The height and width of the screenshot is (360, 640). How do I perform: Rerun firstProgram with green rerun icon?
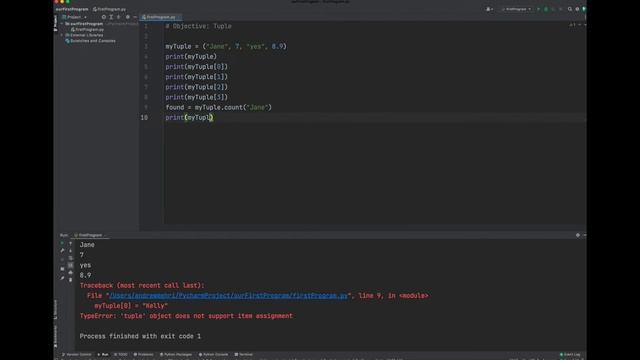click(x=62, y=243)
